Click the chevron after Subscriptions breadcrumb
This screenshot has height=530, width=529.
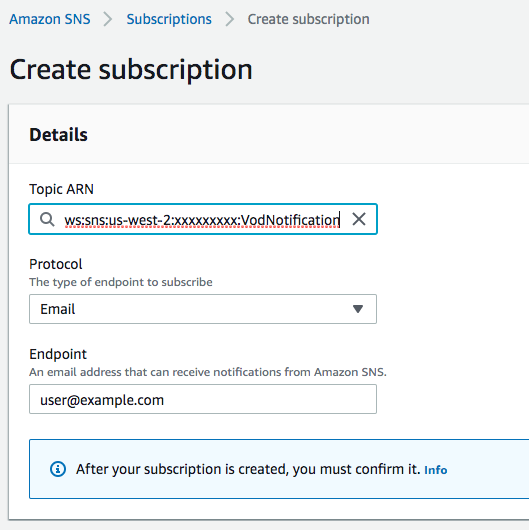point(230,19)
